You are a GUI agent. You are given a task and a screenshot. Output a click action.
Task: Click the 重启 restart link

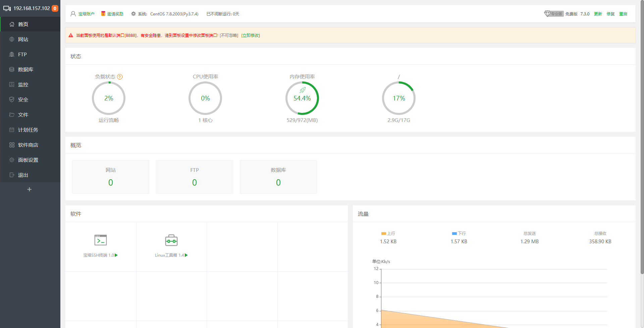[623, 14]
